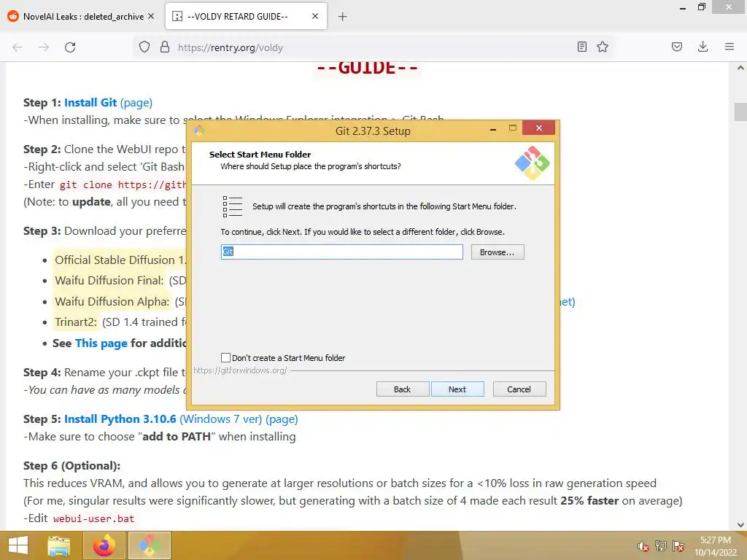Click the Select Start Menu Folder heading
This screenshot has width=747, height=560.
260,155
